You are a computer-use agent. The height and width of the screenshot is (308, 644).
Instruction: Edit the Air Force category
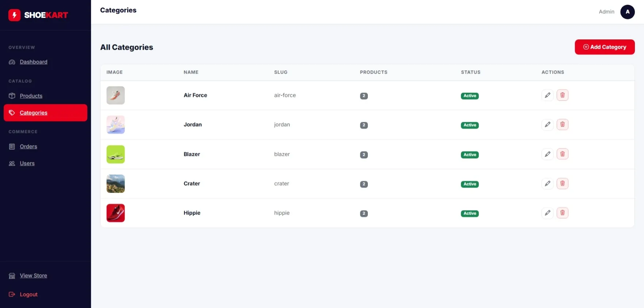click(x=547, y=95)
